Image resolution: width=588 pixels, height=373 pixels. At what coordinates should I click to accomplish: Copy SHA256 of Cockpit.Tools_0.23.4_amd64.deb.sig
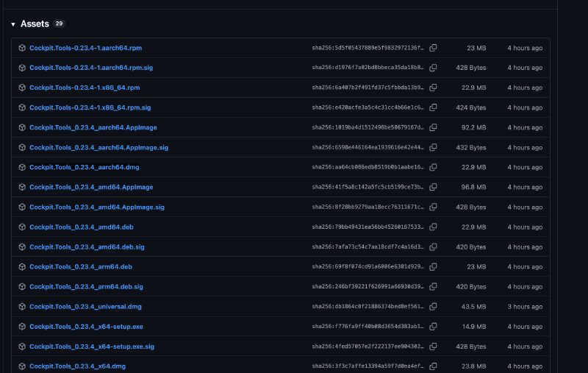[x=433, y=246]
